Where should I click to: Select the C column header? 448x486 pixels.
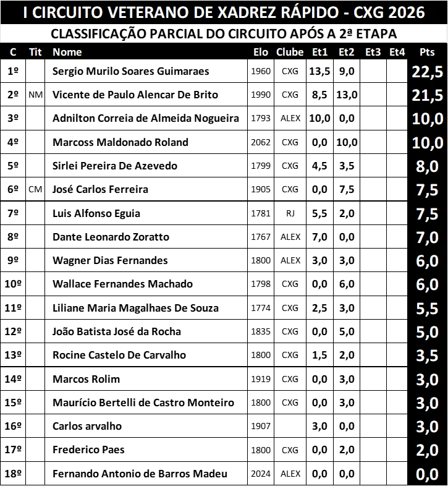pos(13,53)
